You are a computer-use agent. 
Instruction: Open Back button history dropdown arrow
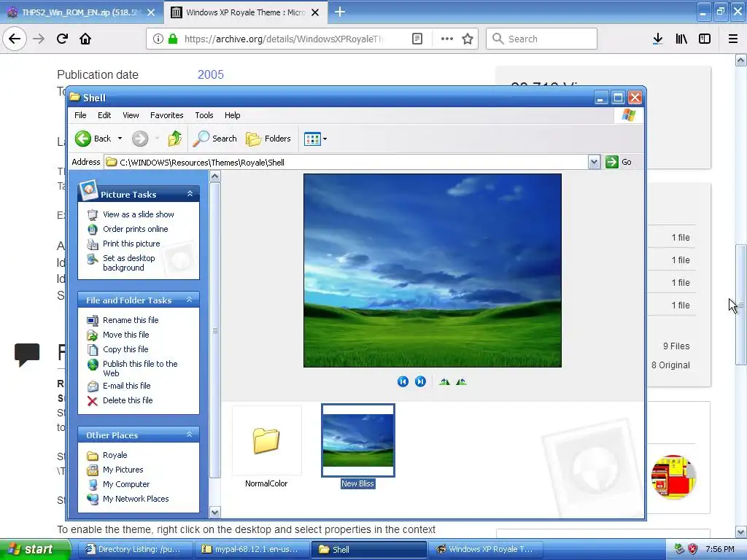(x=120, y=139)
